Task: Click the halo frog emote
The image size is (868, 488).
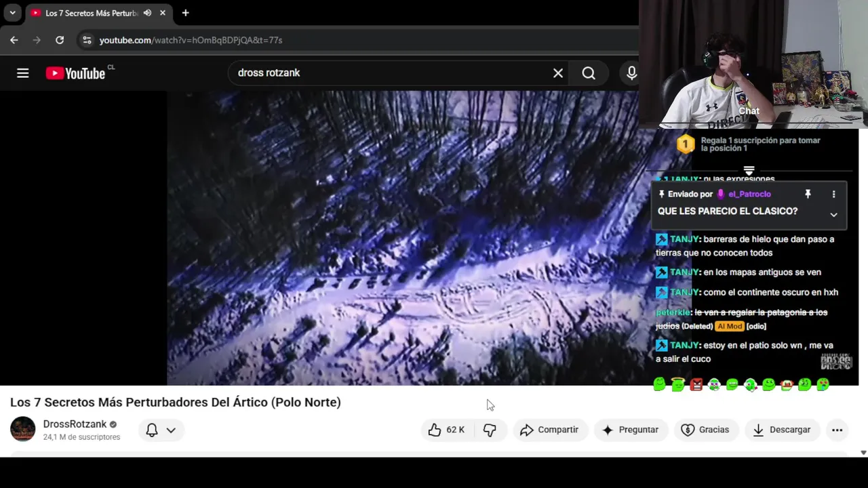Action: [677, 384]
